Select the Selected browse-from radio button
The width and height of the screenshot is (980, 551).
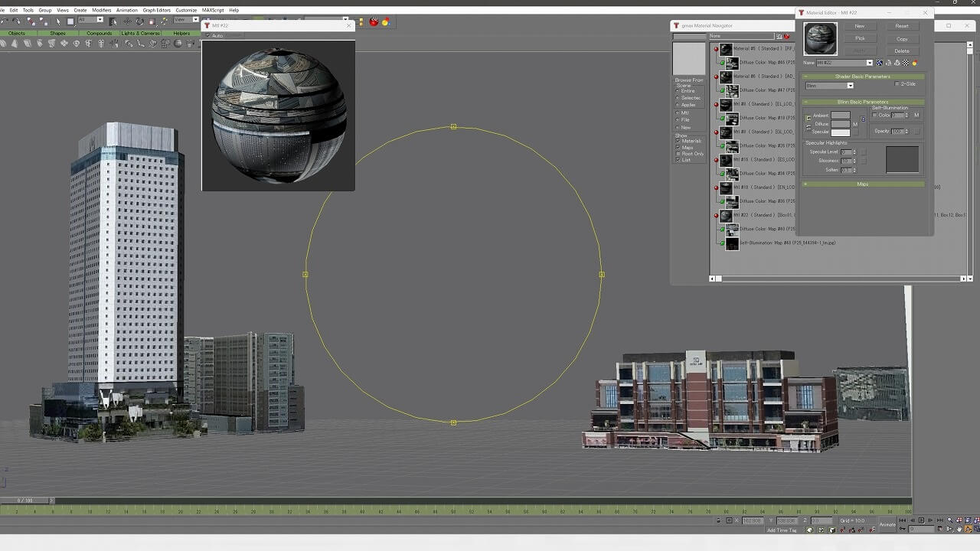tap(678, 98)
